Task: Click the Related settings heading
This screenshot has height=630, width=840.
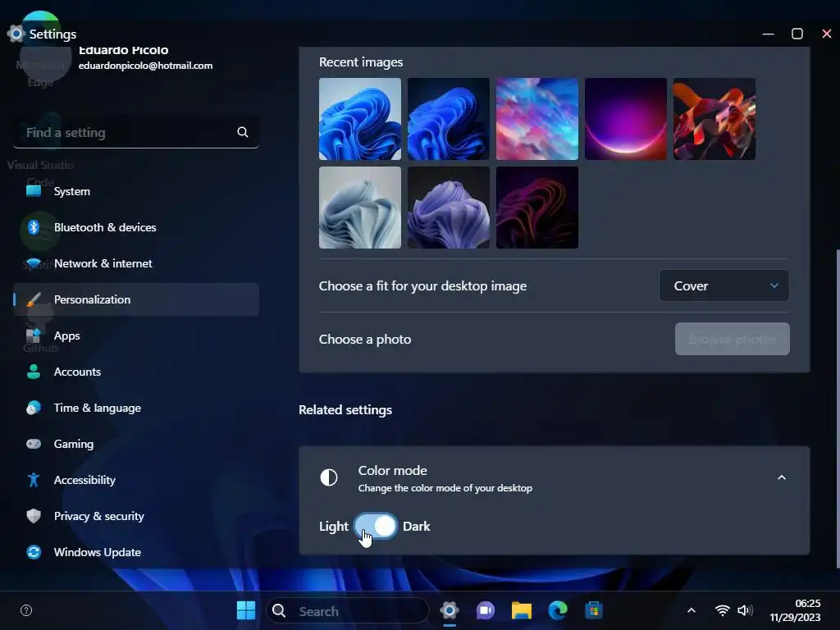Action: (345, 410)
